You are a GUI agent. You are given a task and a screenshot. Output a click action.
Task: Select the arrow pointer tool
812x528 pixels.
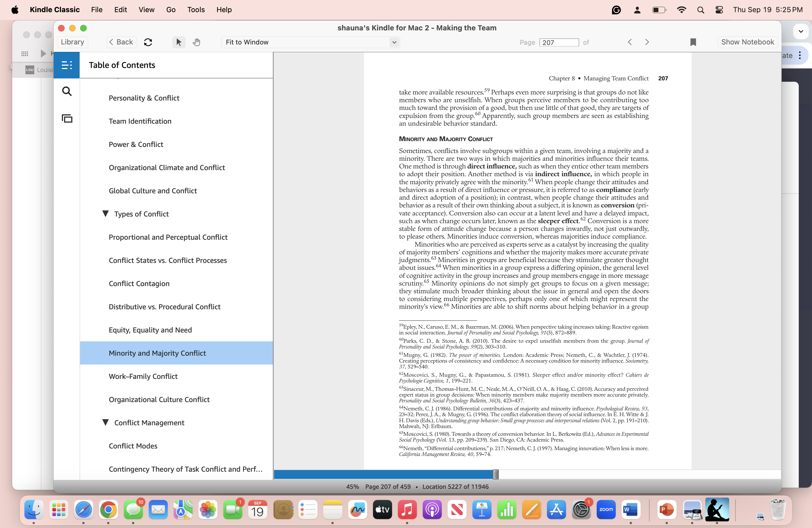click(178, 42)
